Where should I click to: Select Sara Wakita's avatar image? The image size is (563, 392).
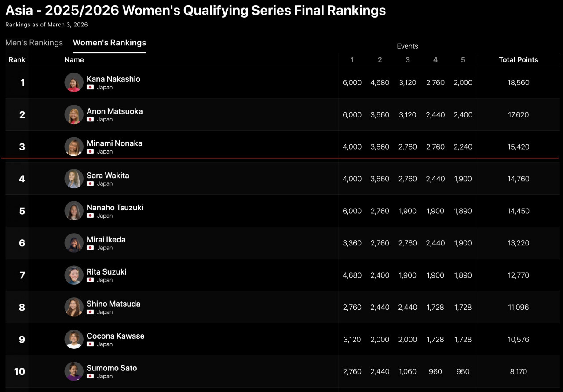[74, 179]
